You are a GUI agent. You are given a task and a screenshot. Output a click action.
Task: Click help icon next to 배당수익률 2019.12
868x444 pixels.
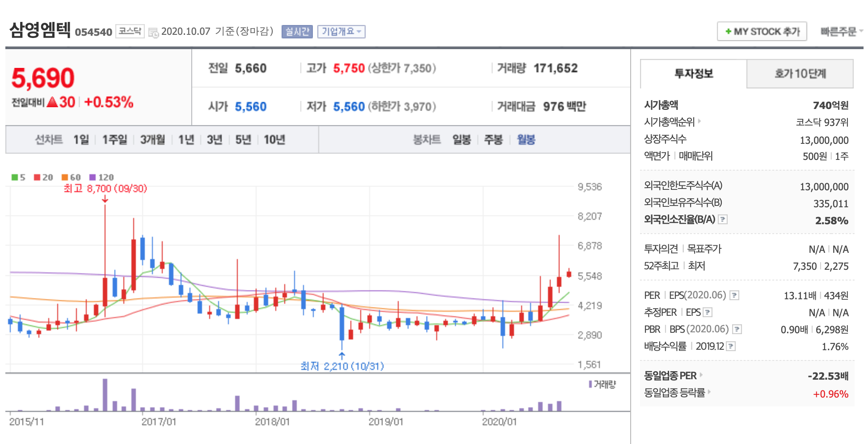tap(731, 346)
